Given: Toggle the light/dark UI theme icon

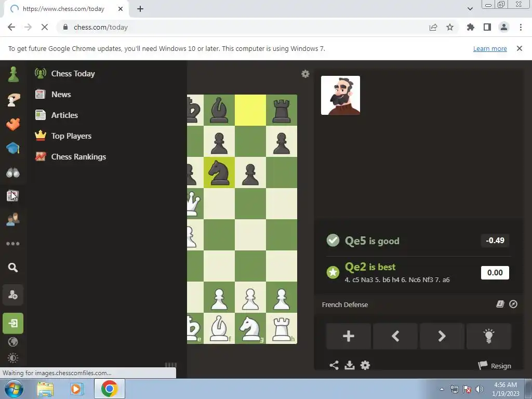Looking at the screenshot, I should 13,358.
